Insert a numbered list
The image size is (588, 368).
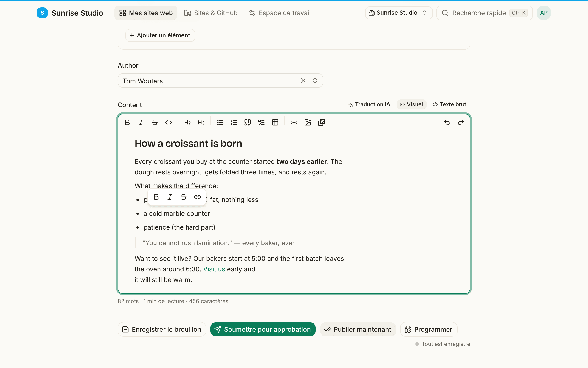[234, 122]
